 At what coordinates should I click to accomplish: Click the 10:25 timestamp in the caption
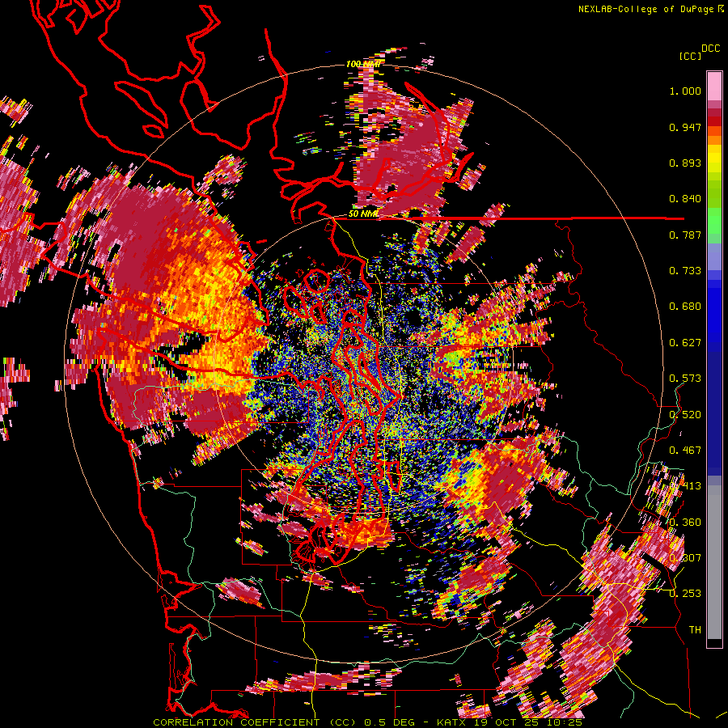[565, 722]
